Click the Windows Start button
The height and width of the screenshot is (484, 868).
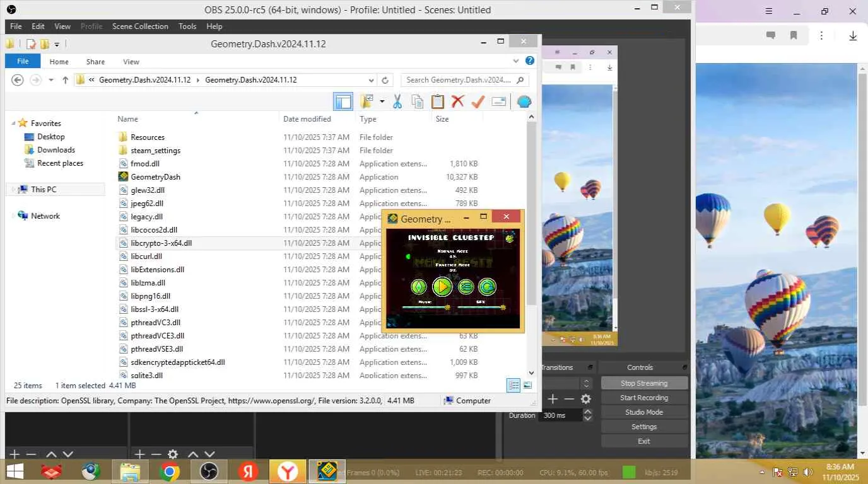(15, 471)
